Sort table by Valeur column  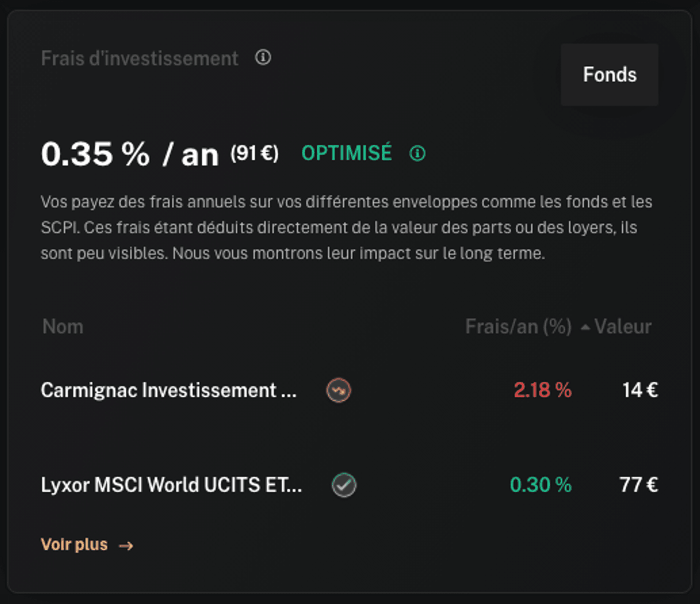[x=622, y=327]
